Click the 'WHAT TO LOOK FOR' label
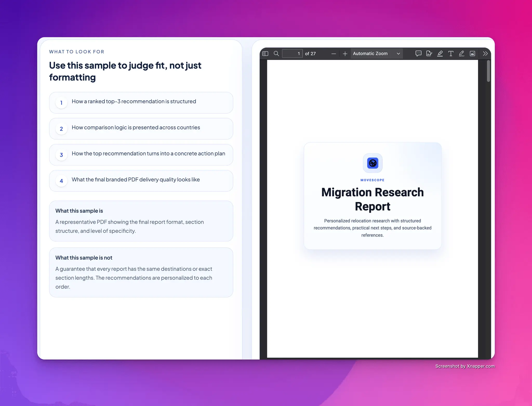The height and width of the screenshot is (406, 532). pyautogui.click(x=77, y=52)
